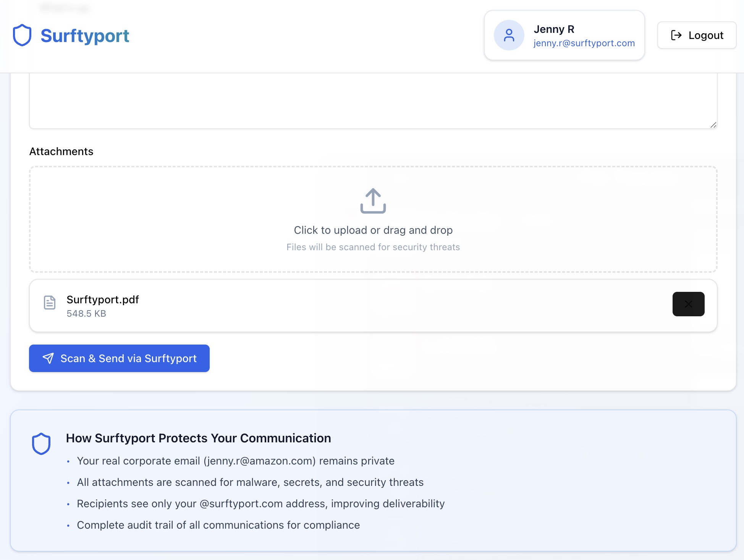Click the "Click to upload or drag and drop" text
This screenshot has width=744, height=560.
(373, 230)
